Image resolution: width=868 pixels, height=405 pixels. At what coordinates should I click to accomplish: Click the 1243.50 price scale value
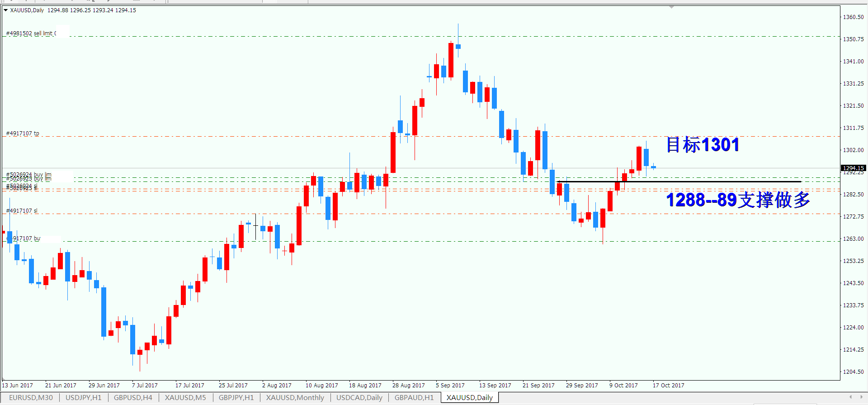click(853, 283)
